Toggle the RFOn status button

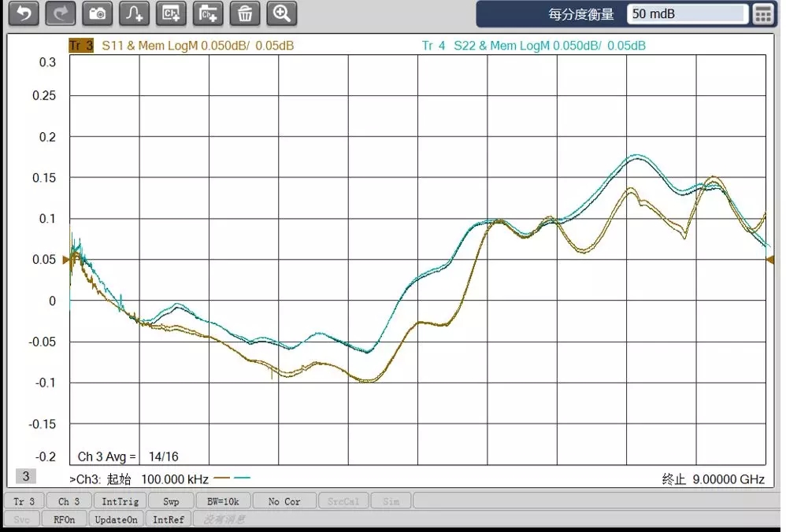click(x=64, y=519)
